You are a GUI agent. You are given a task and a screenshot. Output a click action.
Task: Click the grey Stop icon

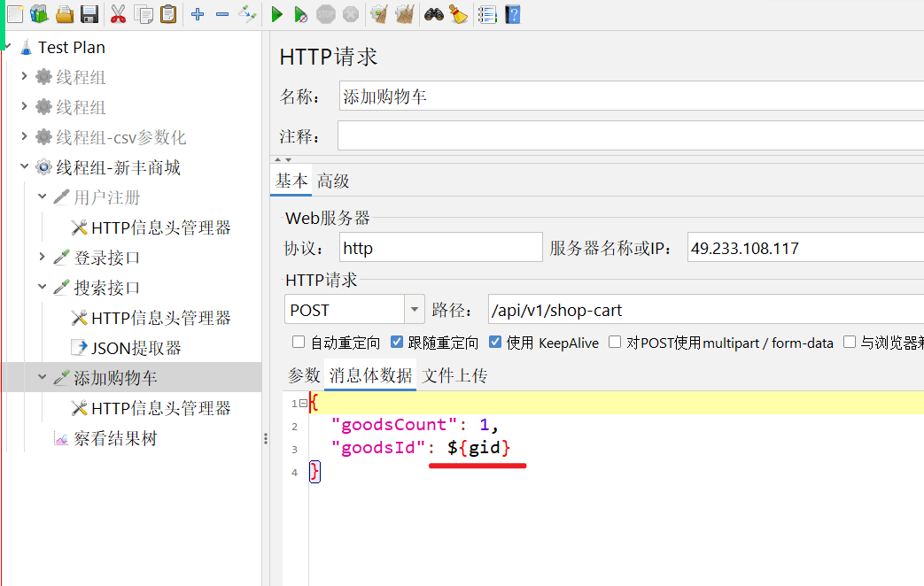point(326,14)
